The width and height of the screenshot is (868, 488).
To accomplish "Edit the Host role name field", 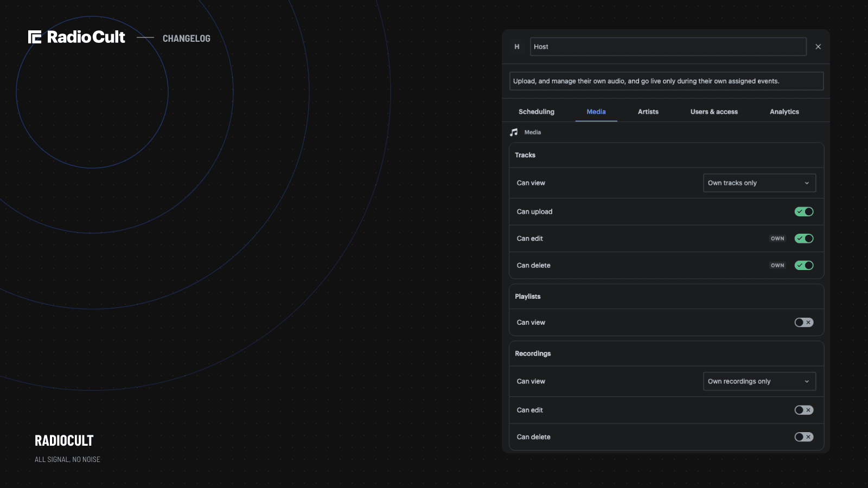I will 668,47.
